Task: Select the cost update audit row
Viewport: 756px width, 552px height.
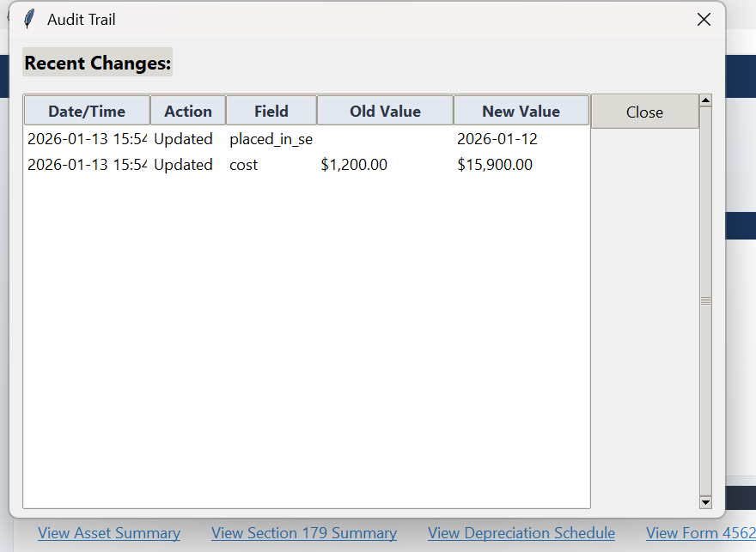Action: [x=258, y=165]
